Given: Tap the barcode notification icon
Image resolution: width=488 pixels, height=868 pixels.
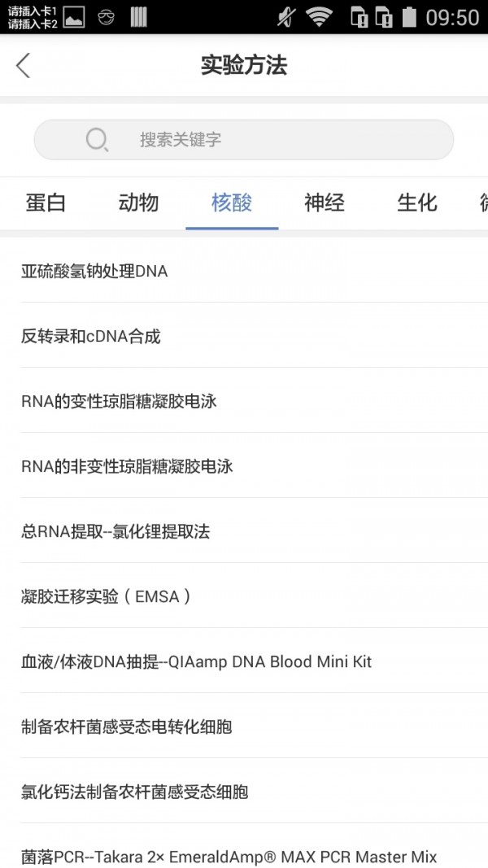Looking at the screenshot, I should click(138, 16).
